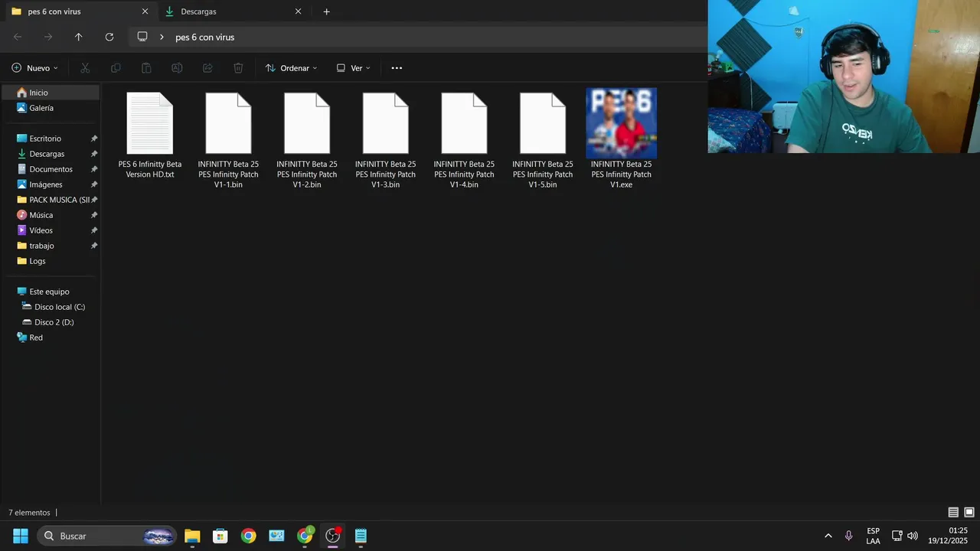Select the Patch V1-1.bin file
This screenshot has width=980, height=551.
[x=228, y=141]
